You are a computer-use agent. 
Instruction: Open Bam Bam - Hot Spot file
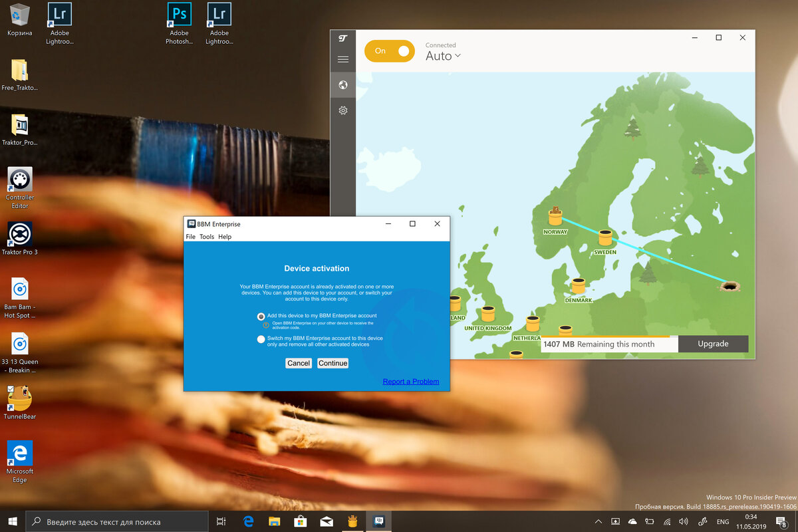click(x=20, y=298)
